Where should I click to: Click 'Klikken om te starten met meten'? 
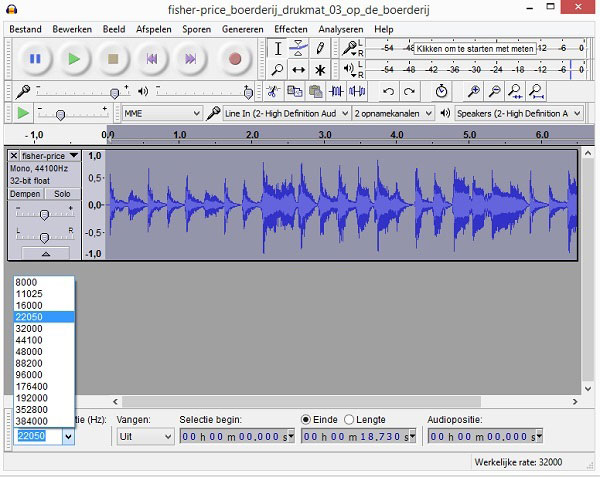click(x=474, y=49)
